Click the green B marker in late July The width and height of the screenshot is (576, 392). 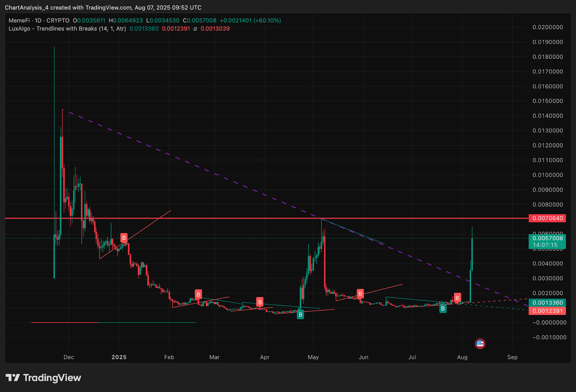tap(443, 308)
